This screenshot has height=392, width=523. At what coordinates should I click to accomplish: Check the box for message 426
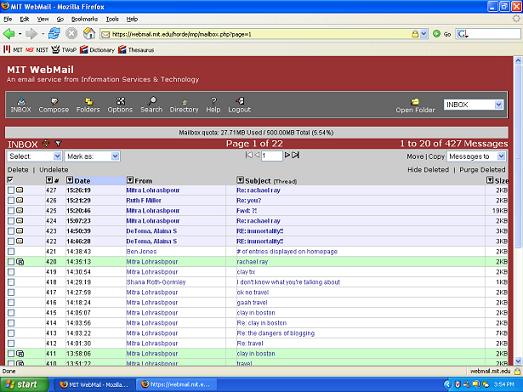11,200
